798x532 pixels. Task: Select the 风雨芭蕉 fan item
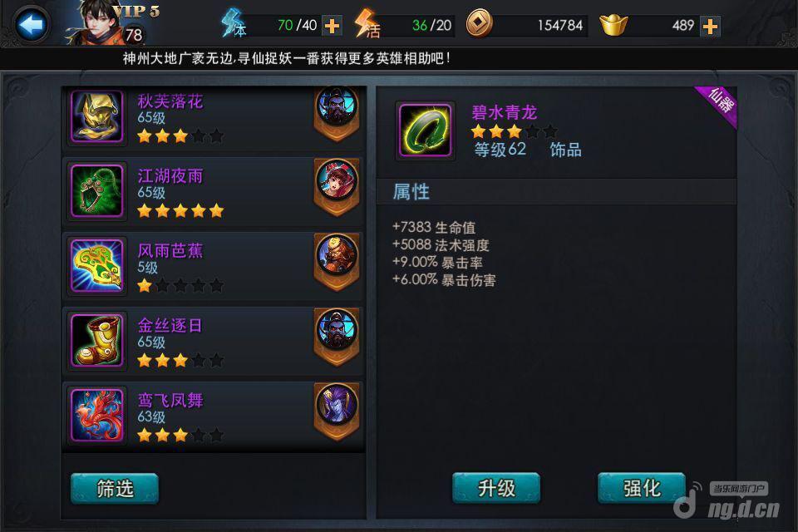pyautogui.click(x=212, y=266)
